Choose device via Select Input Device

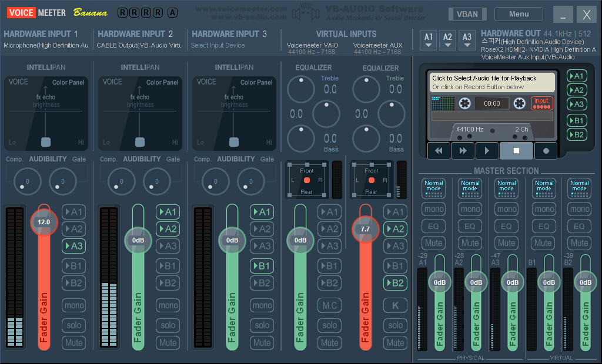pyautogui.click(x=218, y=45)
